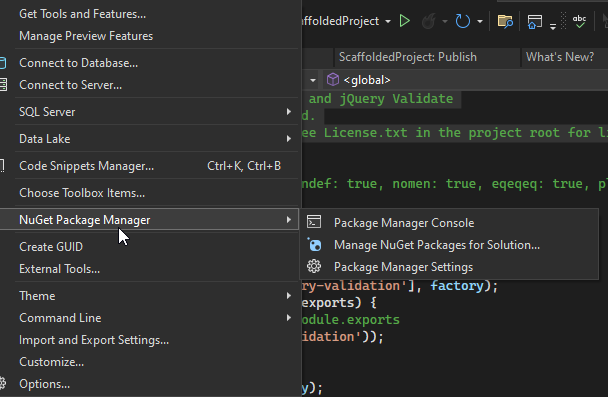Open the dropdown arrow left of <global>
Viewport: 608px width, 397px height.
[313, 80]
